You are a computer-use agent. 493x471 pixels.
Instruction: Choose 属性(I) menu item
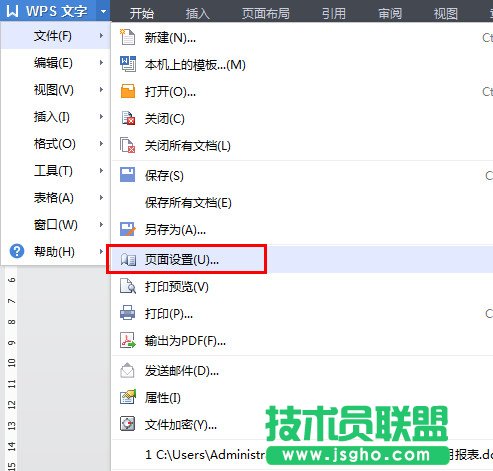click(x=302, y=397)
